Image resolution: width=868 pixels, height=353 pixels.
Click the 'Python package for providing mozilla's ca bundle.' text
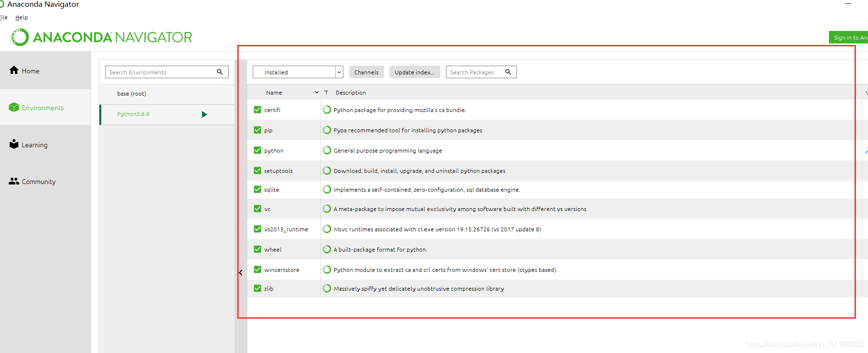(400, 110)
